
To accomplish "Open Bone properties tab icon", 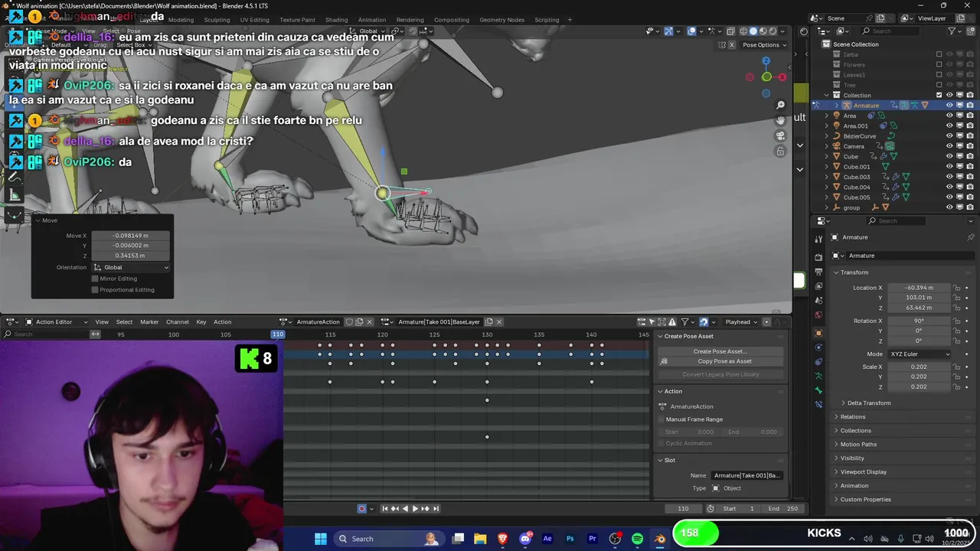I will pyautogui.click(x=818, y=390).
